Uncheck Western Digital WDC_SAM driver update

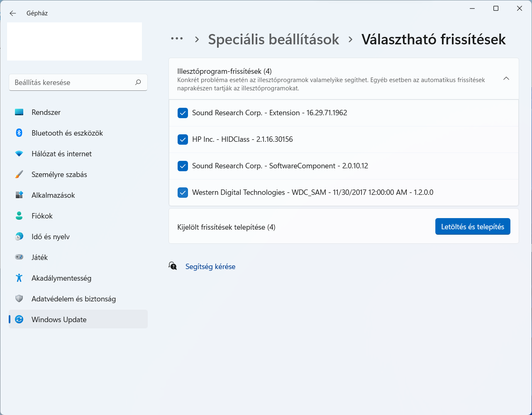click(183, 192)
